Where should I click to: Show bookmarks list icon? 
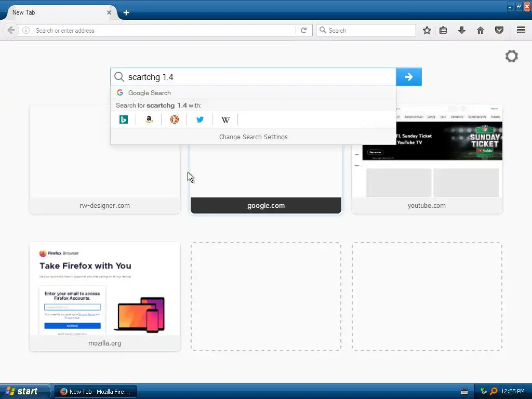coord(443,30)
